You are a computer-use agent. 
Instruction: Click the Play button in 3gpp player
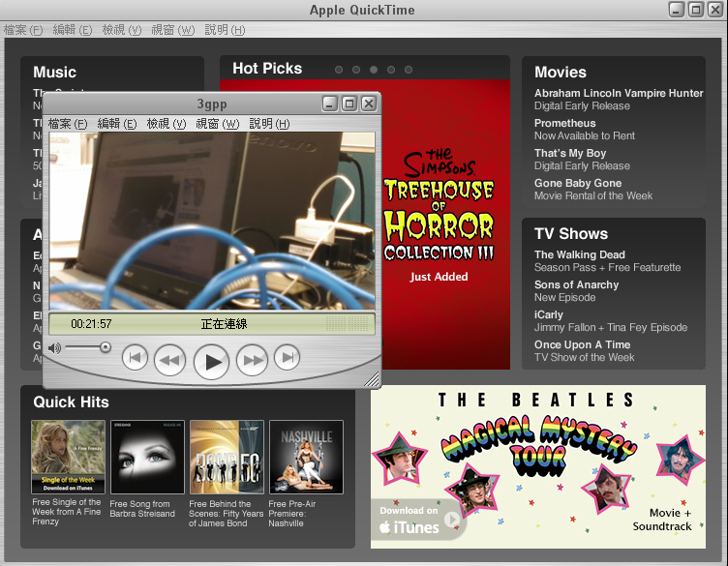coord(211,362)
